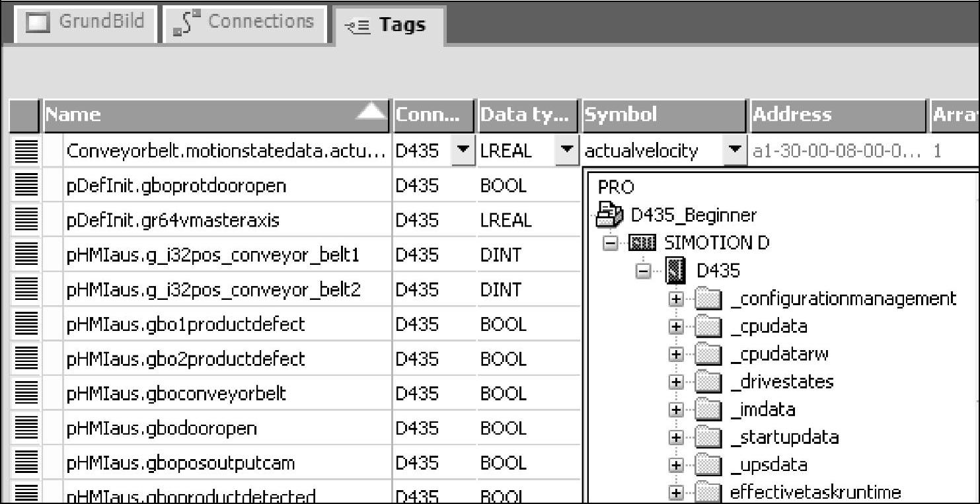
Task: Open the Connection dropdown for D435
Action: coord(463,151)
